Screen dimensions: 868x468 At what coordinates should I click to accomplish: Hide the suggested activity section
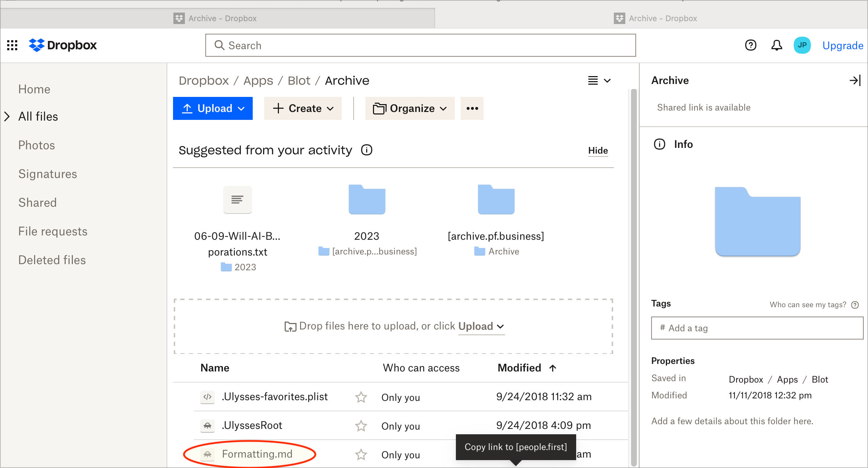598,150
